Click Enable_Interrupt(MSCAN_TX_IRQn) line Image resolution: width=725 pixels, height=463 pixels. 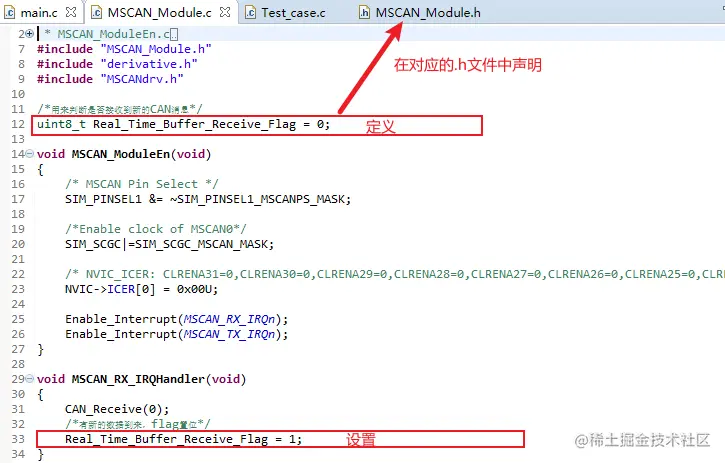(x=177, y=334)
